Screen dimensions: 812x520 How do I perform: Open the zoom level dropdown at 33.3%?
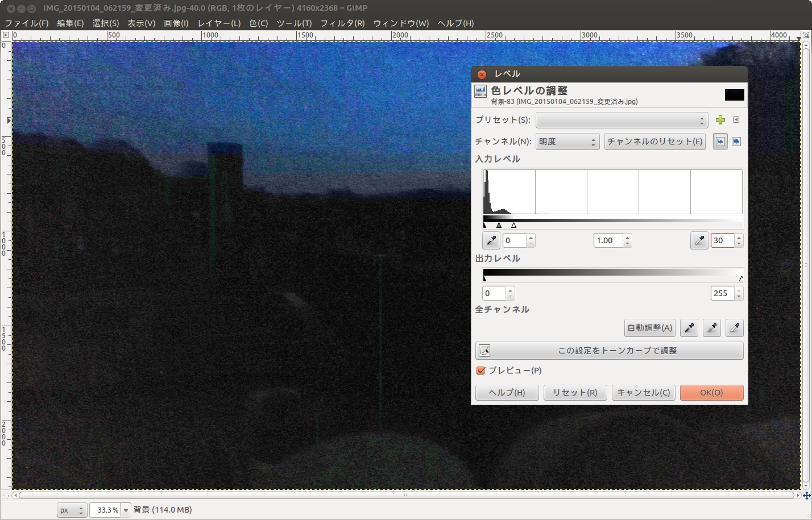pyautogui.click(x=126, y=510)
